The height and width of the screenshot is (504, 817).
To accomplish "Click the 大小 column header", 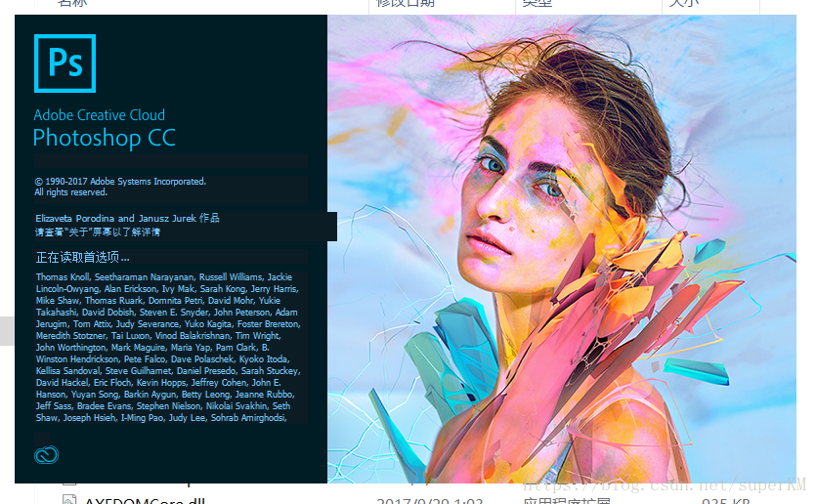I will pos(683,3).
